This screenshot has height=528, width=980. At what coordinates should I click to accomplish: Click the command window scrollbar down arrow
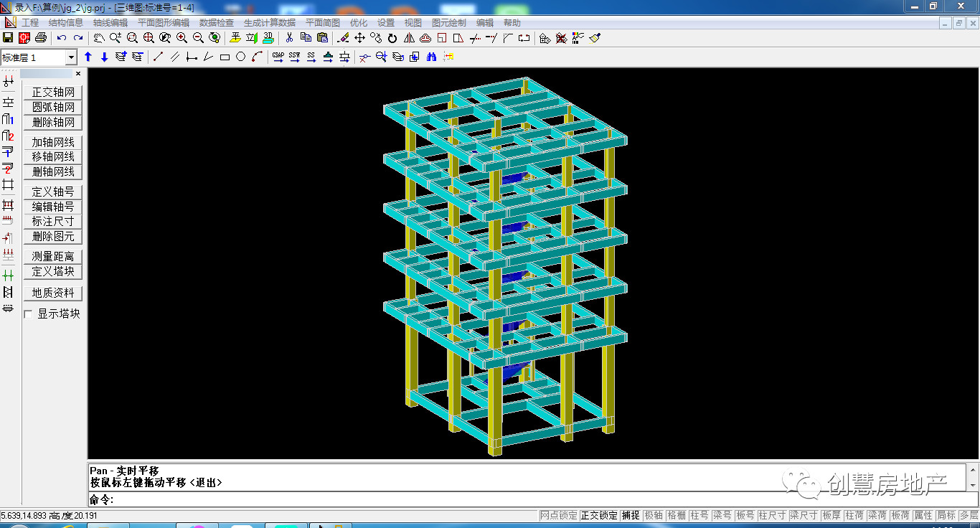(973, 486)
